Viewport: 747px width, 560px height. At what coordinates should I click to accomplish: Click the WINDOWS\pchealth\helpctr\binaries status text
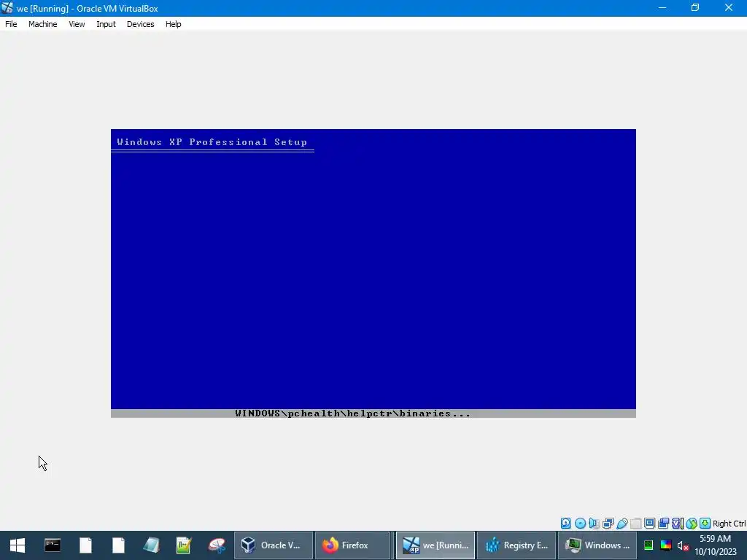point(352,413)
